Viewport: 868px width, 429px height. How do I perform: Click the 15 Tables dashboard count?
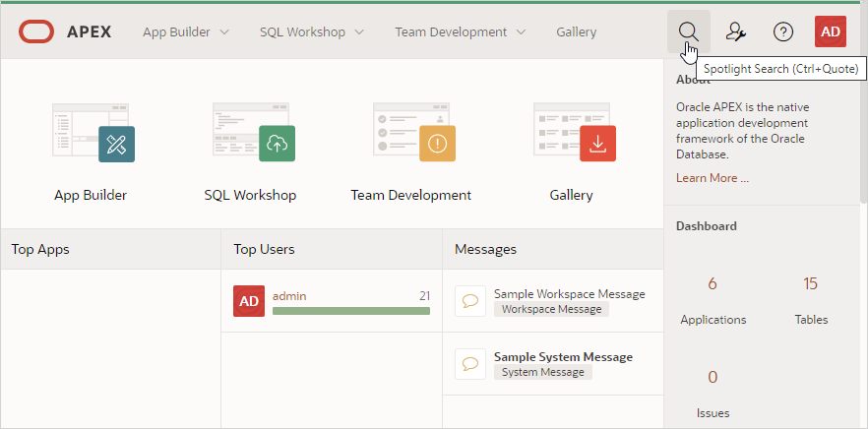[x=810, y=284]
